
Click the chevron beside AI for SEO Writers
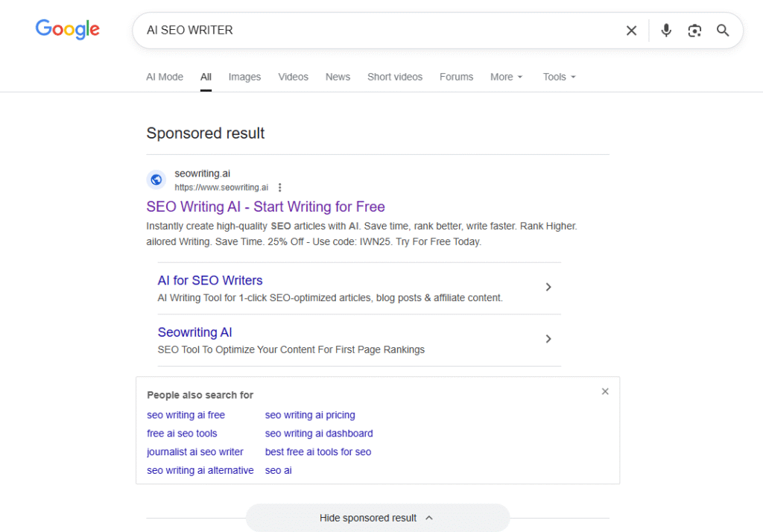(548, 287)
